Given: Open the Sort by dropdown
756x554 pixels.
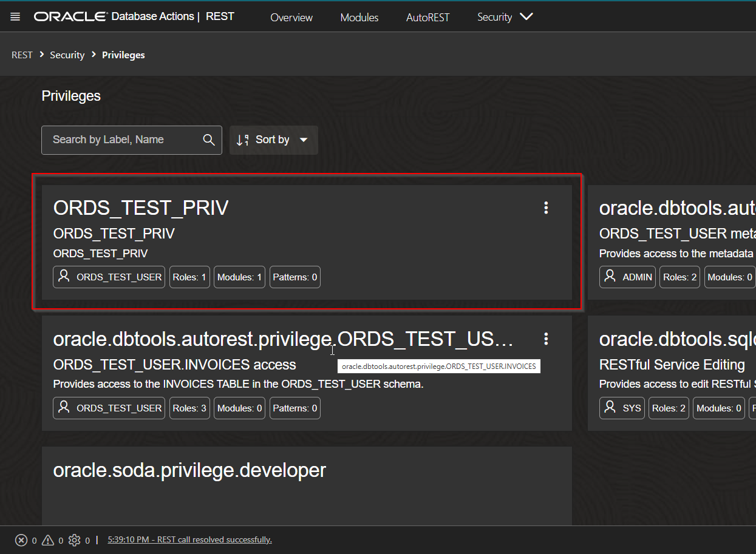Looking at the screenshot, I should [x=273, y=140].
